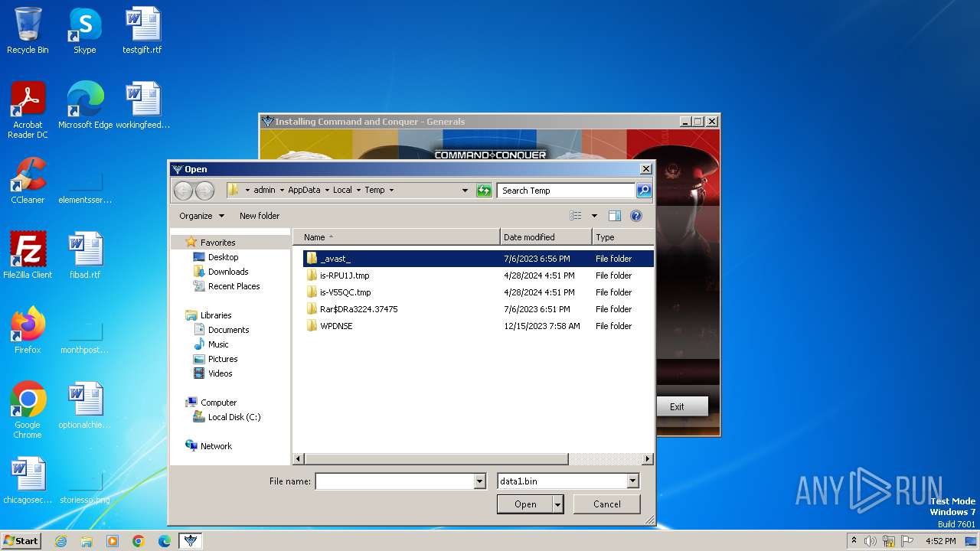Select Network in the navigation pane

coord(216,446)
